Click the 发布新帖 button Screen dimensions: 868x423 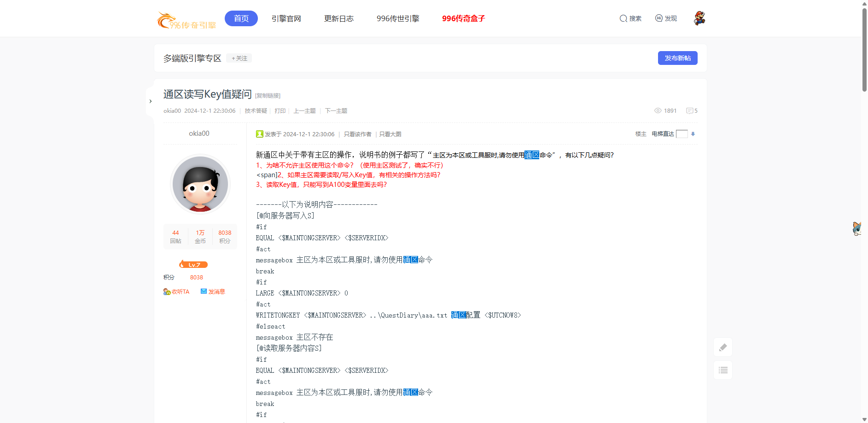click(677, 58)
